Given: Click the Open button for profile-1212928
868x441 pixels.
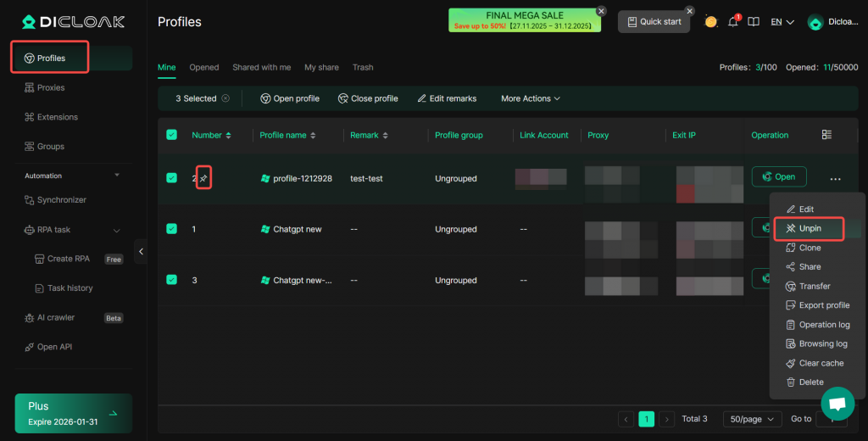Looking at the screenshot, I should click(x=778, y=177).
